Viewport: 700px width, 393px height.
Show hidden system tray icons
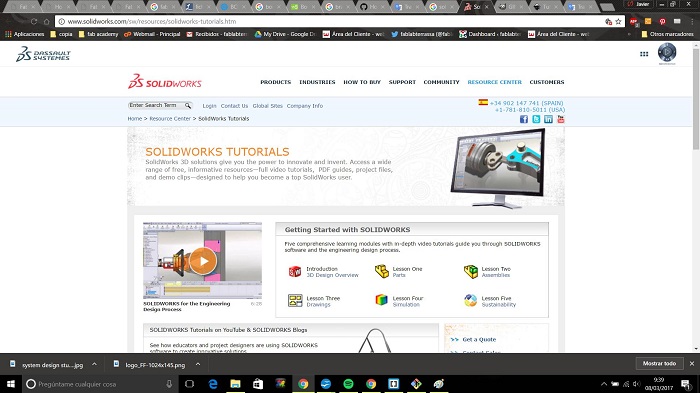coord(604,384)
